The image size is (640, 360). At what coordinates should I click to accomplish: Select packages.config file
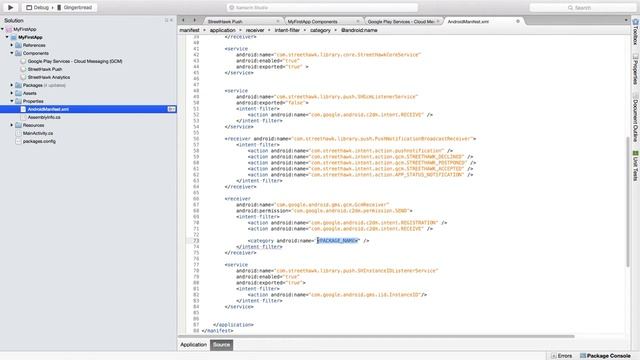tap(39, 141)
